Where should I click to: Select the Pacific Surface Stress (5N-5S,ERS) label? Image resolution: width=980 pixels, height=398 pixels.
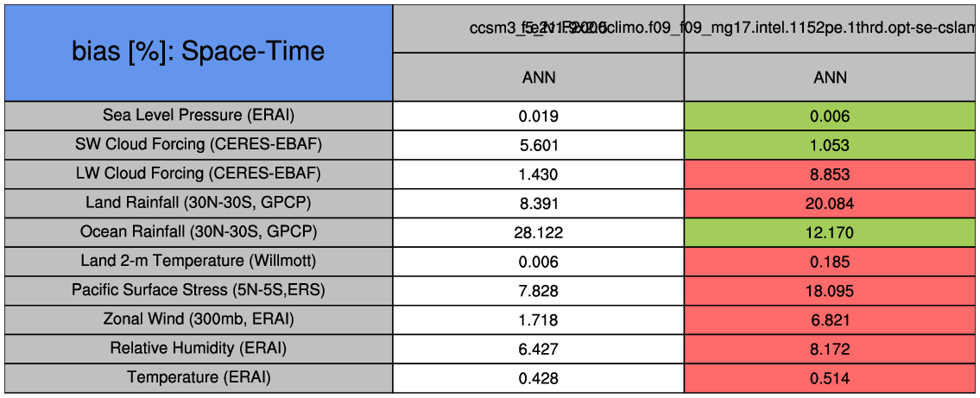tap(199, 290)
